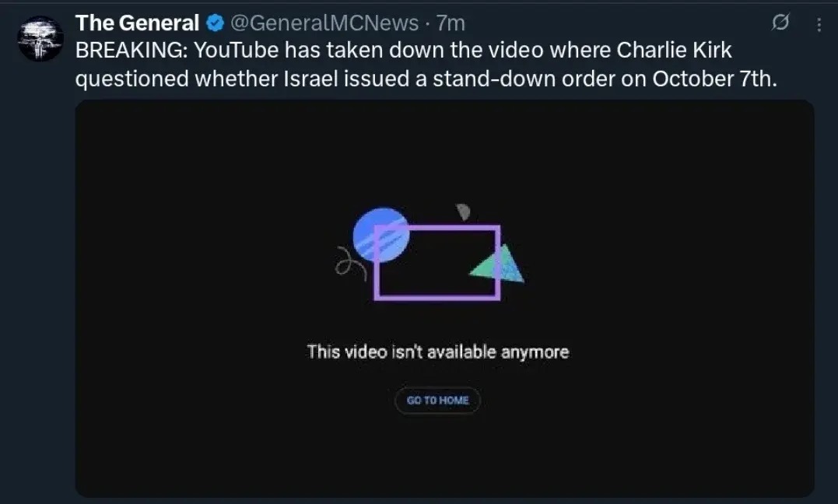The image size is (838, 504).
Task: Click the word "YouTube" in the post
Action: [x=236, y=51]
